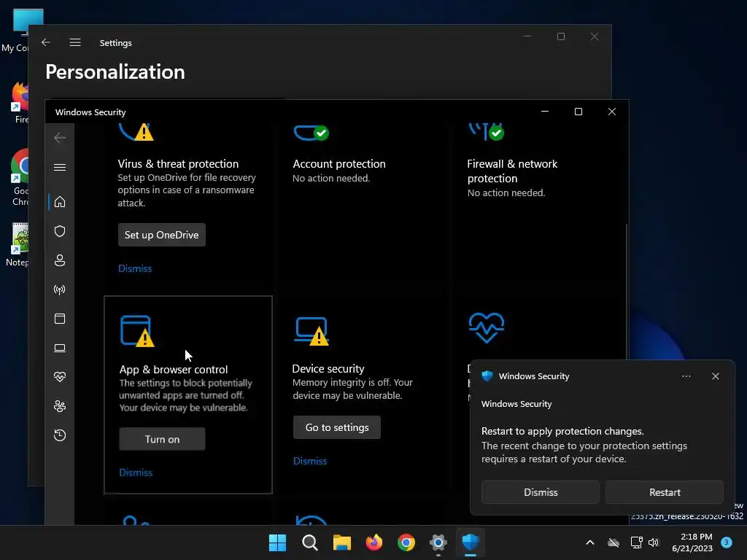
Task: Turn on App & browser control protection
Action: pyautogui.click(x=162, y=439)
